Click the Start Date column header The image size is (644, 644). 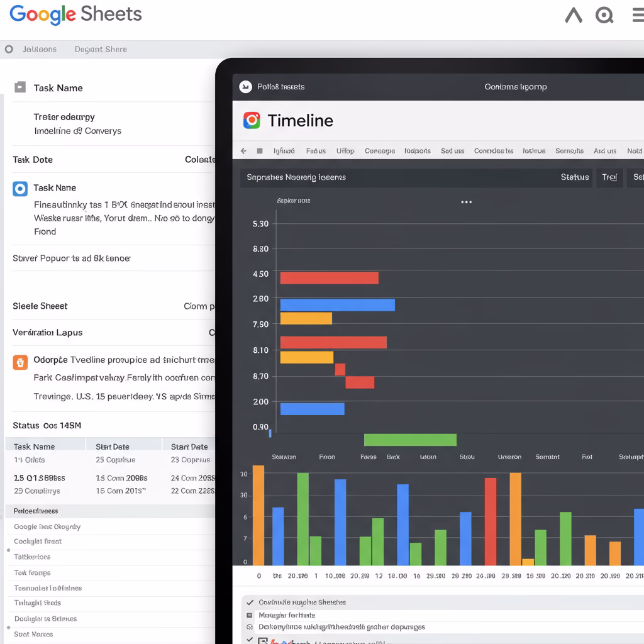[113, 447]
